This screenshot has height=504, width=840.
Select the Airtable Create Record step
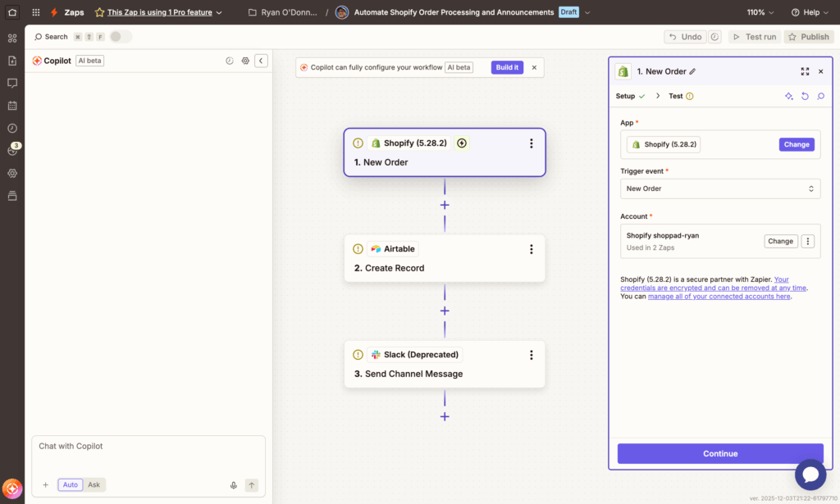click(x=445, y=258)
